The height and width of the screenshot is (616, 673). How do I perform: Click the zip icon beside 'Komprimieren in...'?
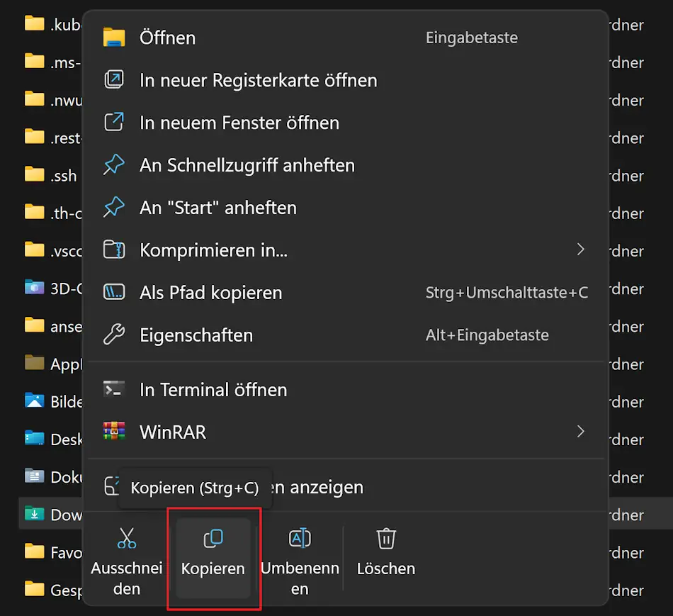click(x=114, y=250)
